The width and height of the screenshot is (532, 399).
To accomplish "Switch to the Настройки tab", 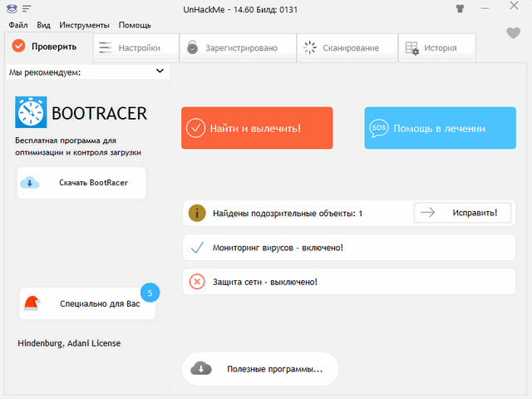I will [x=130, y=47].
